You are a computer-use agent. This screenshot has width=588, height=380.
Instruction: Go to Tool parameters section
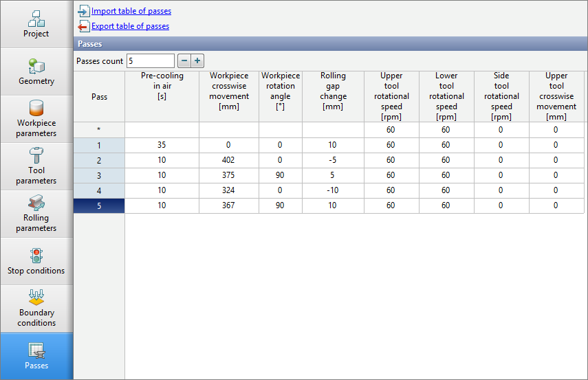(x=36, y=157)
